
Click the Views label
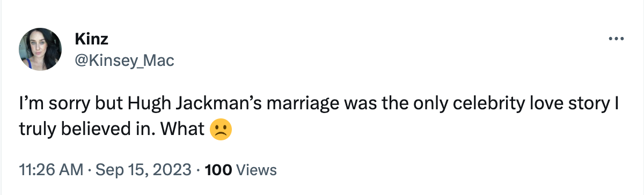tap(257, 171)
